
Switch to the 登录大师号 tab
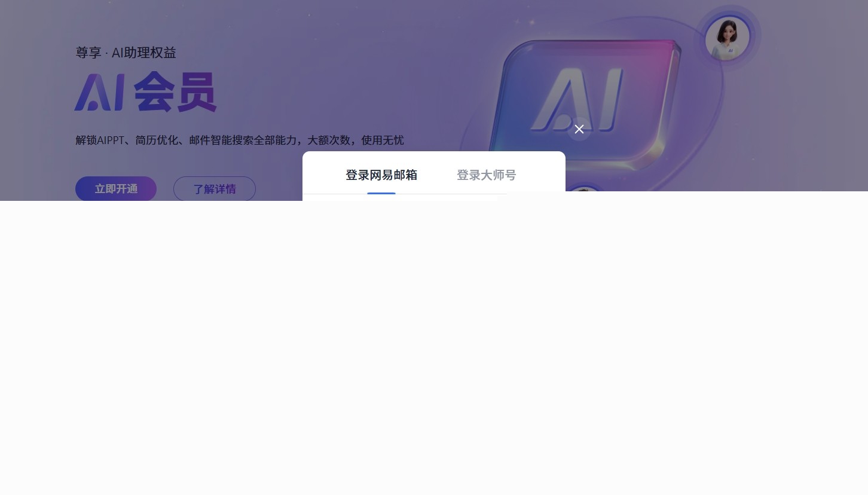coord(486,175)
